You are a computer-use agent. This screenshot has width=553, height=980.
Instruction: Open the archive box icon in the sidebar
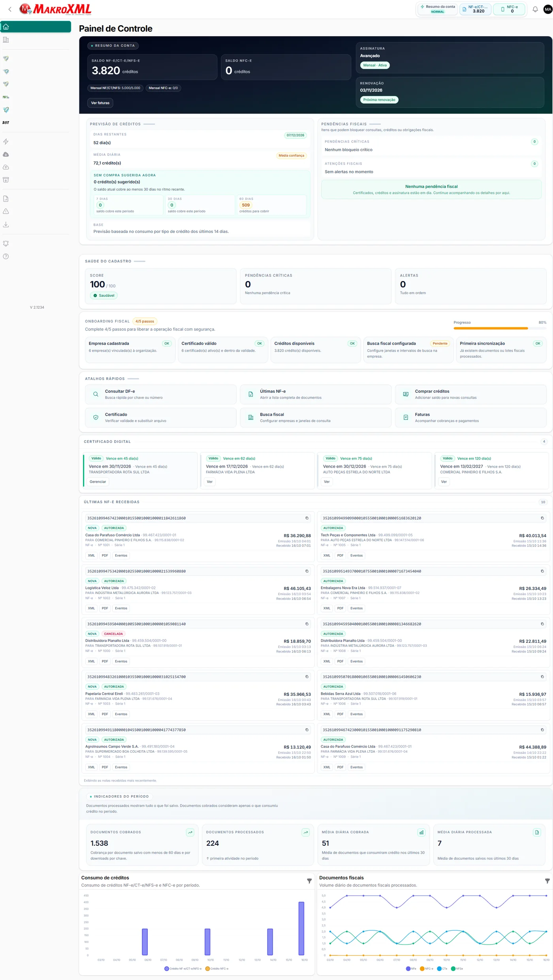point(6,180)
